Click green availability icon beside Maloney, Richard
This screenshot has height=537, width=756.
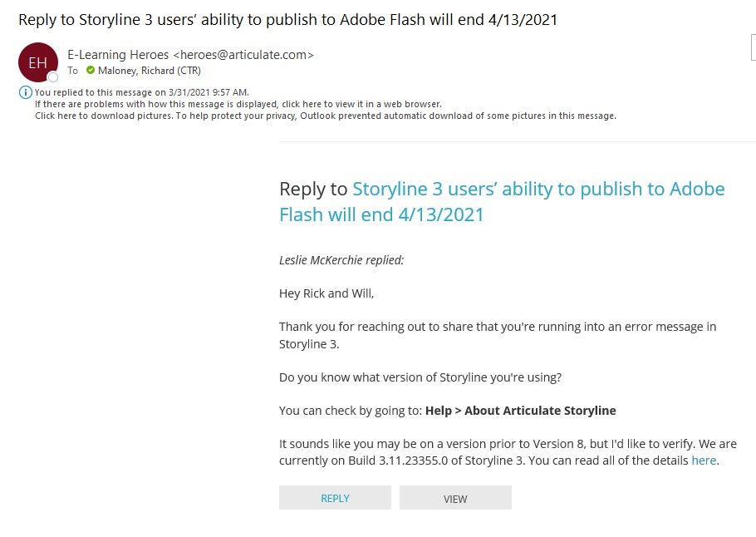[x=91, y=71]
